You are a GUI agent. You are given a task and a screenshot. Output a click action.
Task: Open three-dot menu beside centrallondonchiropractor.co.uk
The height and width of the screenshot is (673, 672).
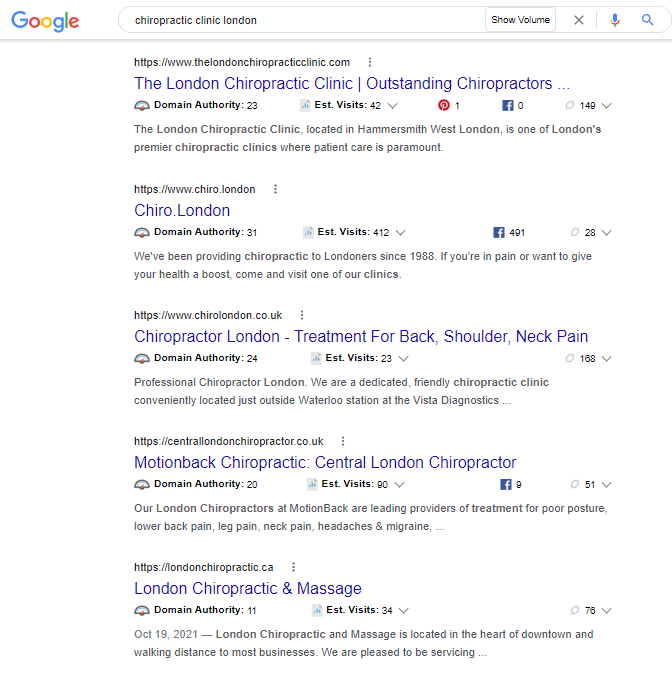(x=342, y=441)
